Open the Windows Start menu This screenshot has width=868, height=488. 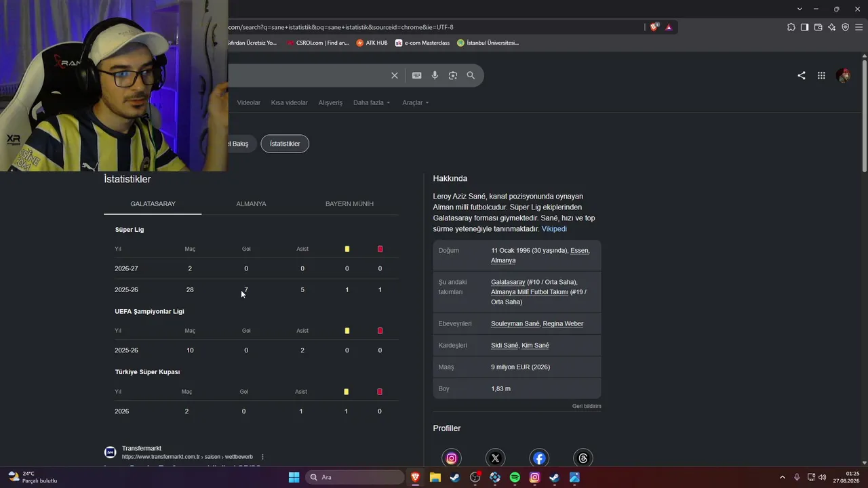294,477
